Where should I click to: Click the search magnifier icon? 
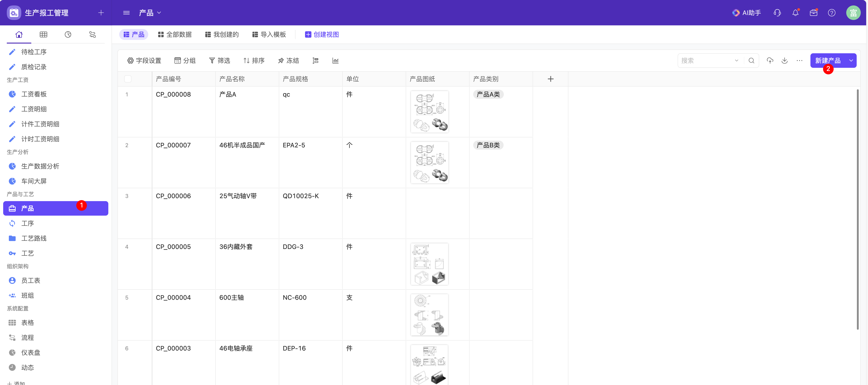pos(752,61)
